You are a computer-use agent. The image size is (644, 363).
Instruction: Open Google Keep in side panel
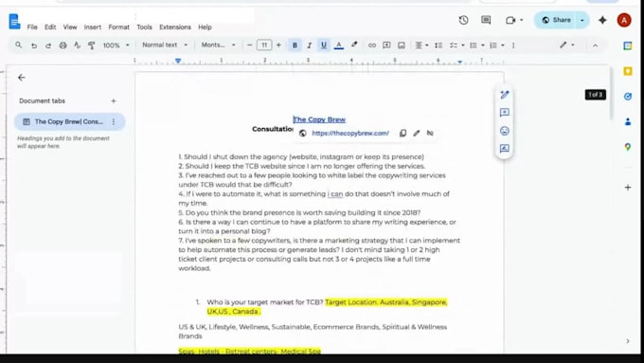628,71
